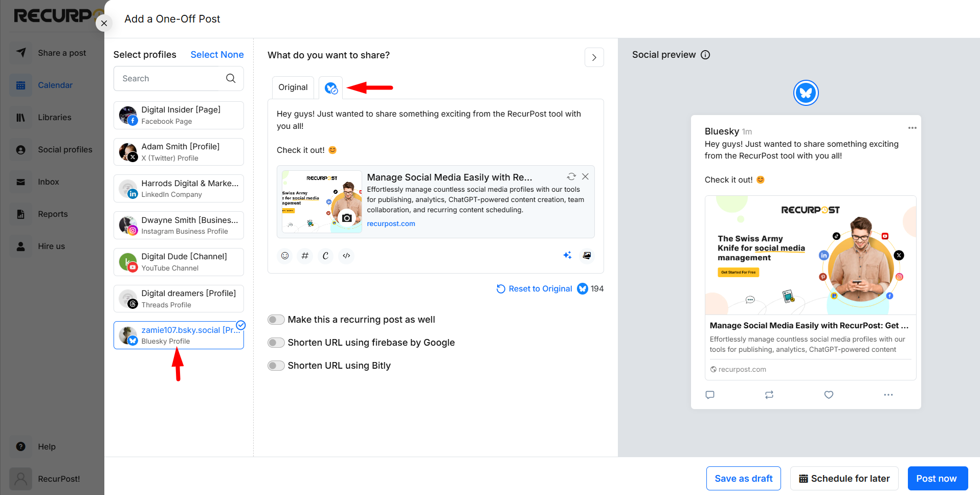980x495 pixels.
Task: Click the code embed icon
Action: (346, 256)
